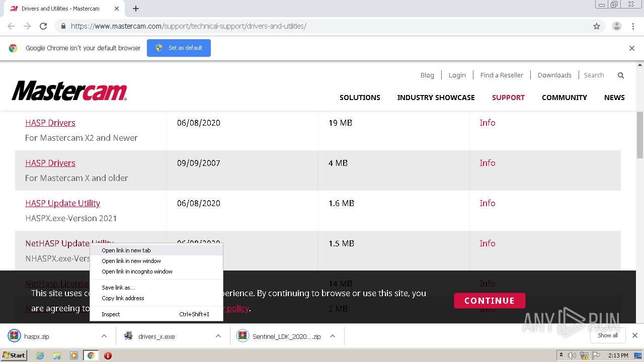
Task: Click the Mastercam logo
Action: coord(69,91)
